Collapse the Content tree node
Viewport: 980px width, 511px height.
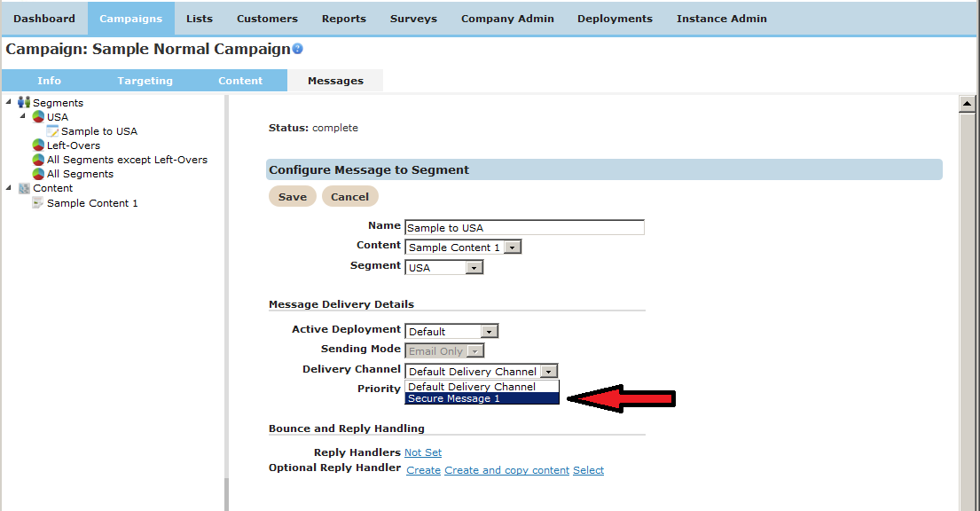pyautogui.click(x=9, y=187)
